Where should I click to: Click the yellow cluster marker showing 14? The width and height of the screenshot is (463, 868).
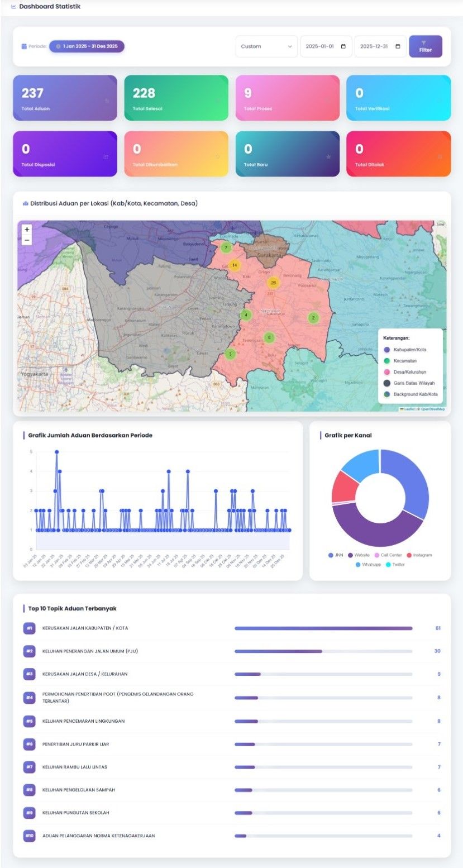235,265
